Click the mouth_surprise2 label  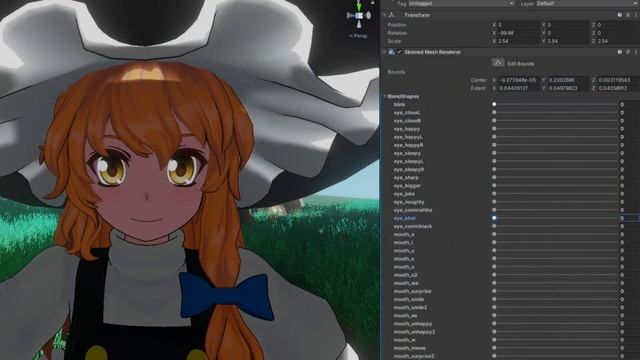point(414,356)
